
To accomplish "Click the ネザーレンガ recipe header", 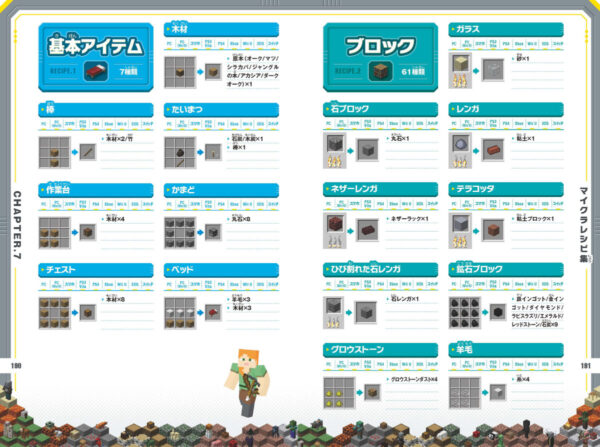I will tap(380, 189).
